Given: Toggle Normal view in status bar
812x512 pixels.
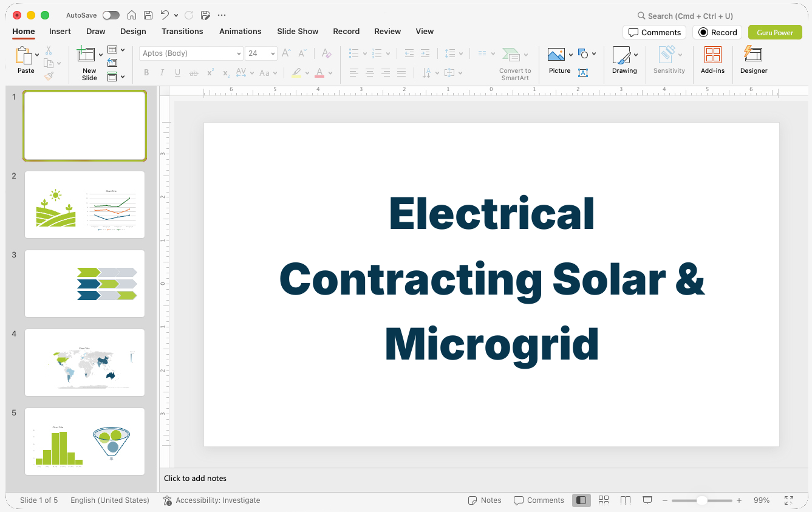Looking at the screenshot, I should tap(581, 500).
